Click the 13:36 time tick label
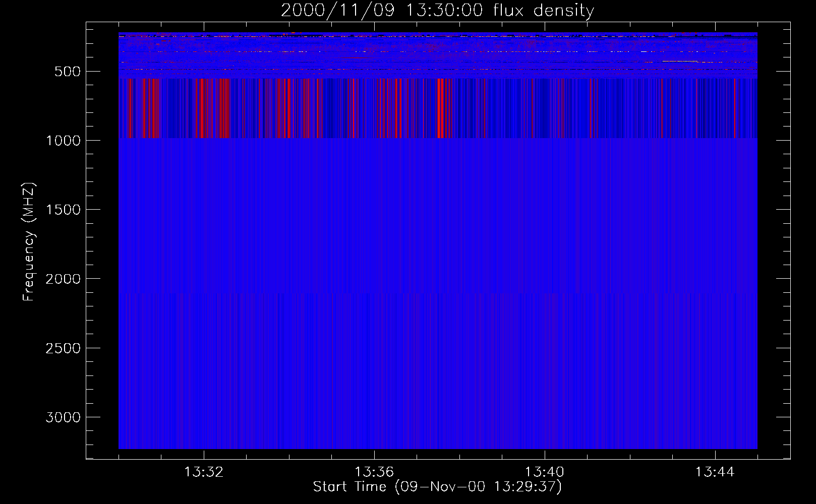 [374, 472]
